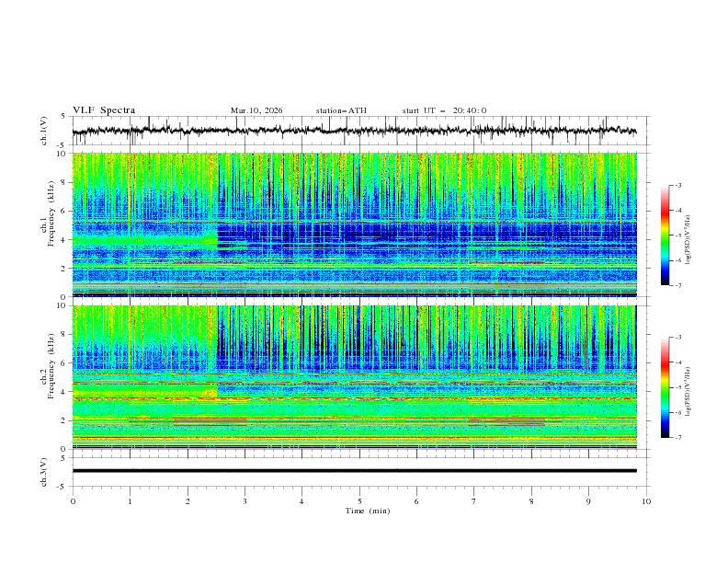728x563 pixels.
Task: Click the 'ch.1(V)' waveform axis label
Action: [44, 131]
